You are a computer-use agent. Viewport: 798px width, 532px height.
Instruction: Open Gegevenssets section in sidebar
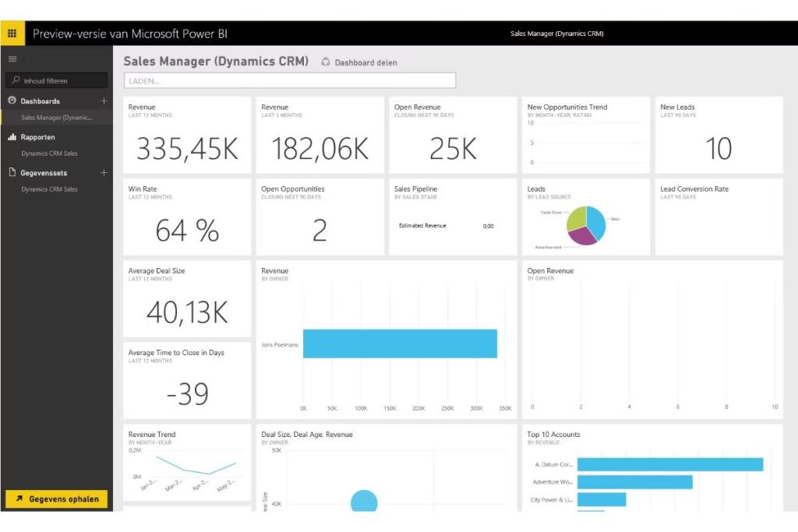click(44, 173)
